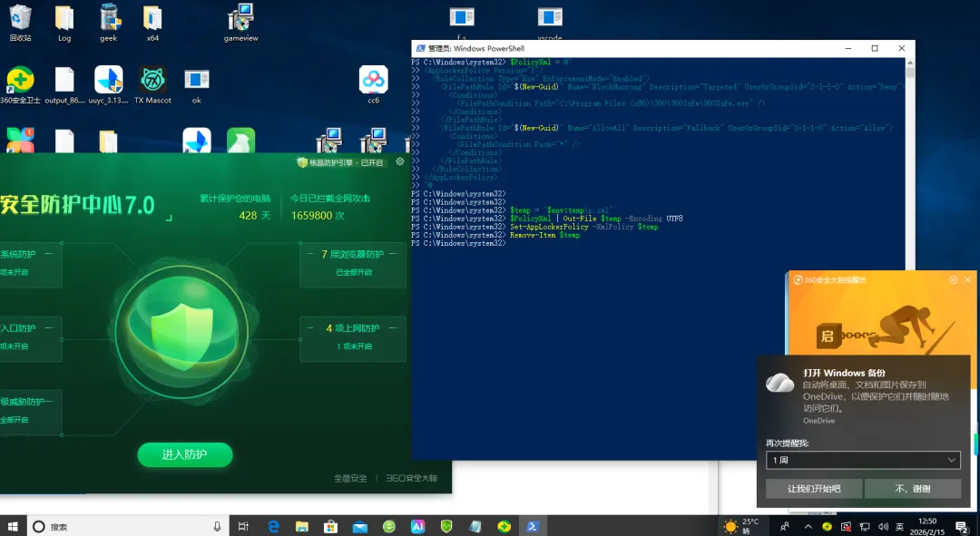Open the green 360 browser taskbar icon

(388, 527)
